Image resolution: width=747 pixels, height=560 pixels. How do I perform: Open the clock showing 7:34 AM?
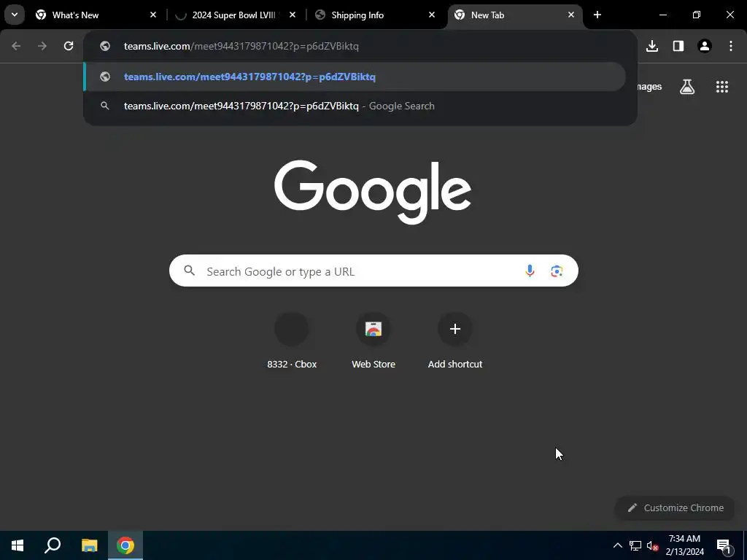pyautogui.click(x=684, y=545)
